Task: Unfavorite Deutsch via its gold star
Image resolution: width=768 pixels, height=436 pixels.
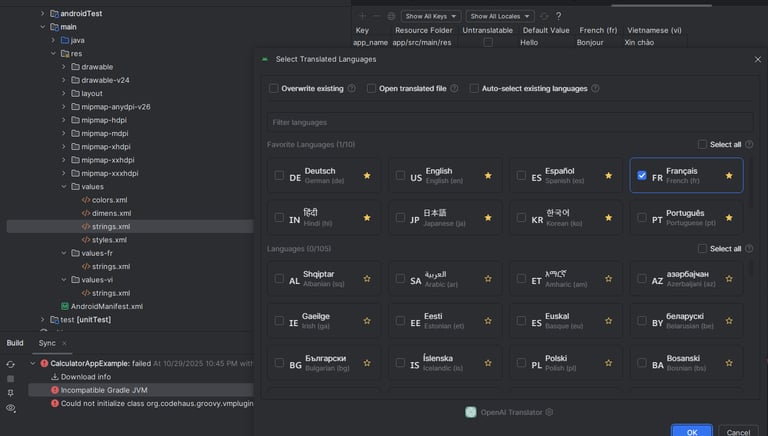Action: pos(367,176)
